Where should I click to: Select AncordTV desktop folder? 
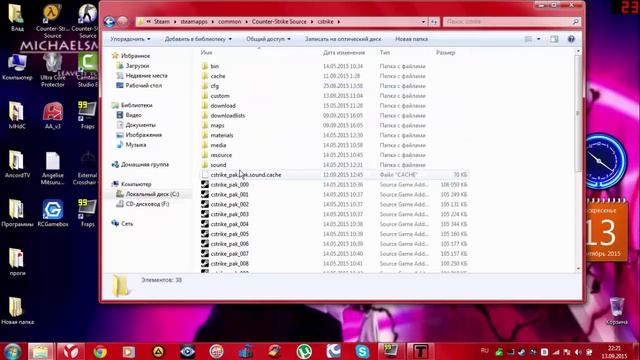(17, 164)
